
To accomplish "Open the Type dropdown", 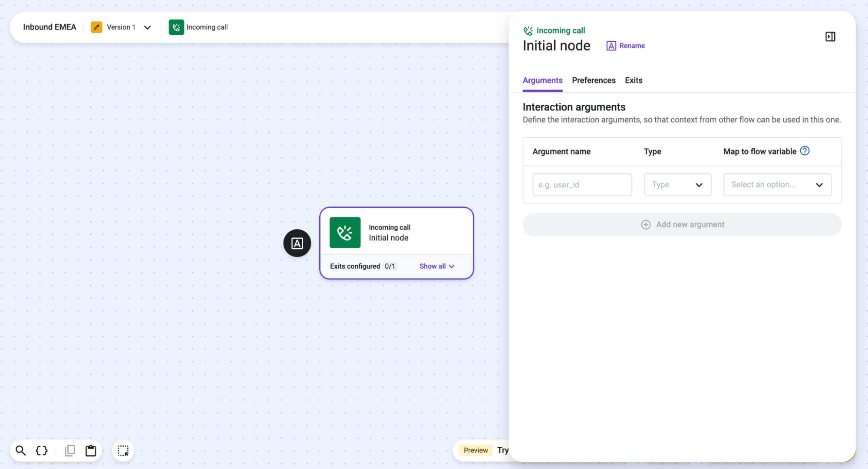I will [x=677, y=185].
